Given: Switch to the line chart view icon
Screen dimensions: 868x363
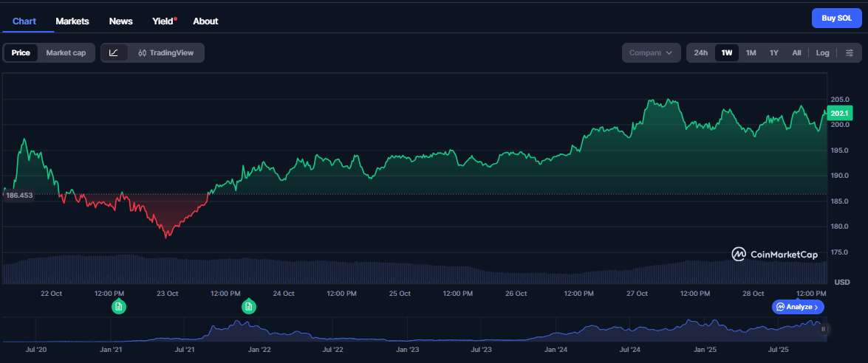Looking at the screenshot, I should click(x=114, y=52).
